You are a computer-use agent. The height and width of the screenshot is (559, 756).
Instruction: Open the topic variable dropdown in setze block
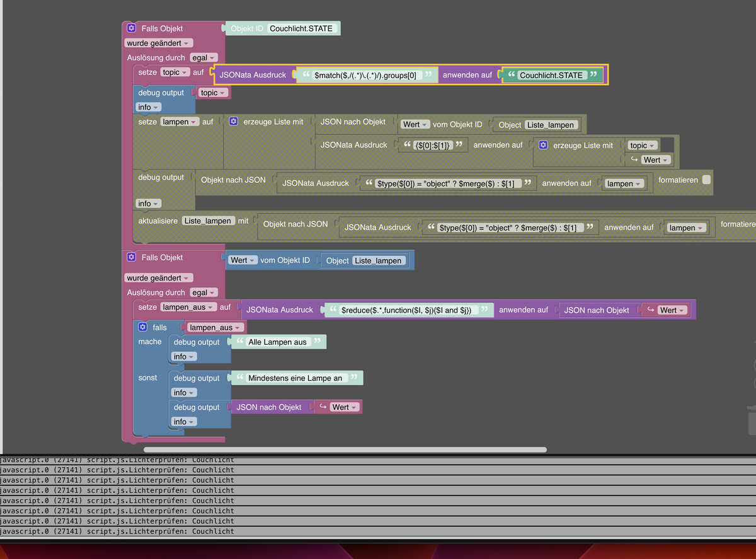(x=175, y=72)
